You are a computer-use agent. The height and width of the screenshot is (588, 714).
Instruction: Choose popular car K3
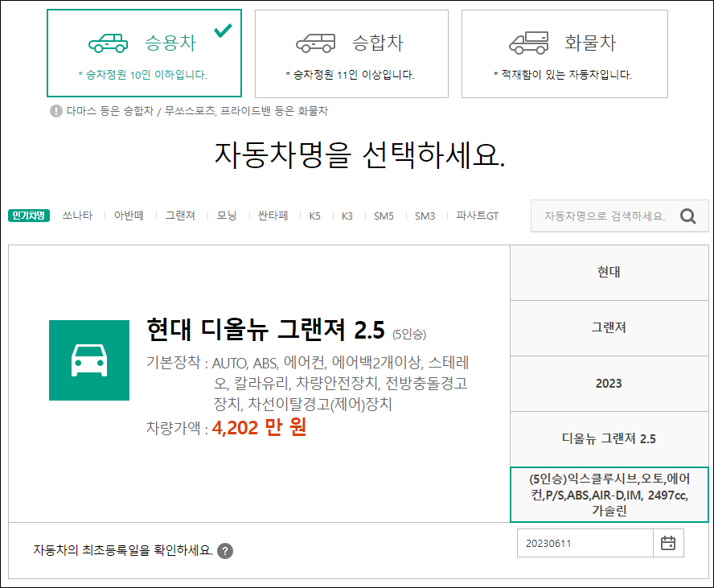pos(347,216)
